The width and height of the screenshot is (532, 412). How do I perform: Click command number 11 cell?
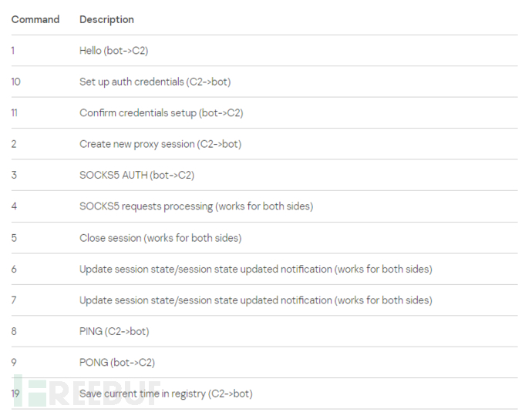(16, 112)
